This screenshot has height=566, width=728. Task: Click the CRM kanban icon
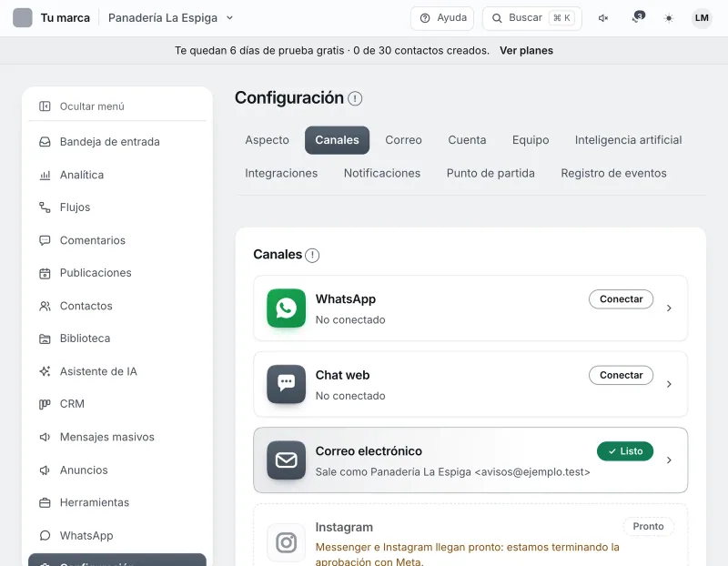tap(45, 404)
